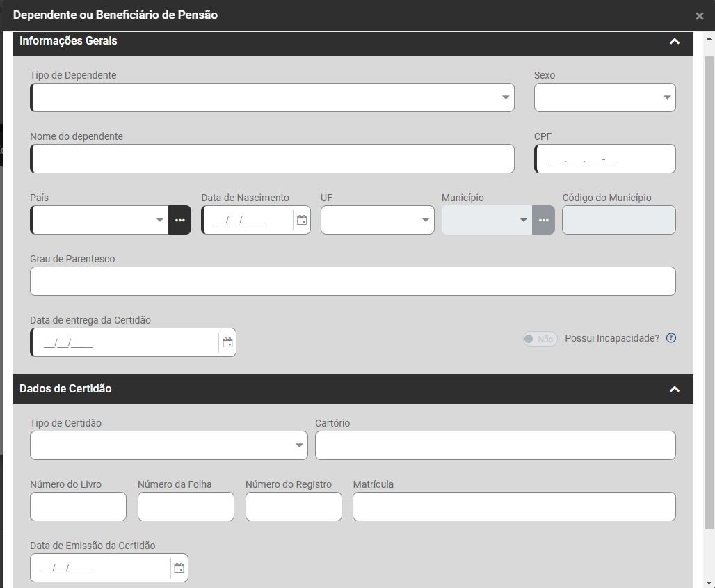The height and width of the screenshot is (588, 715).
Task: Toggle the Possui Incapacidade switch
Action: 540,339
